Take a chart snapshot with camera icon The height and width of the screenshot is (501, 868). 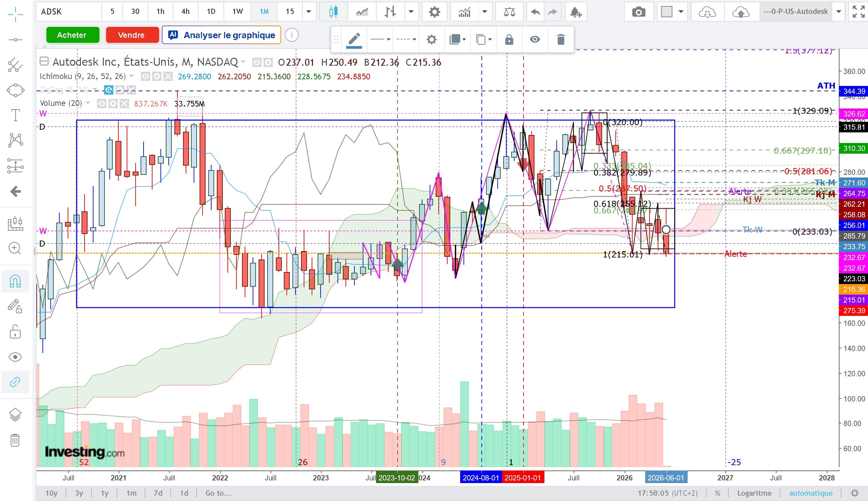(x=639, y=12)
